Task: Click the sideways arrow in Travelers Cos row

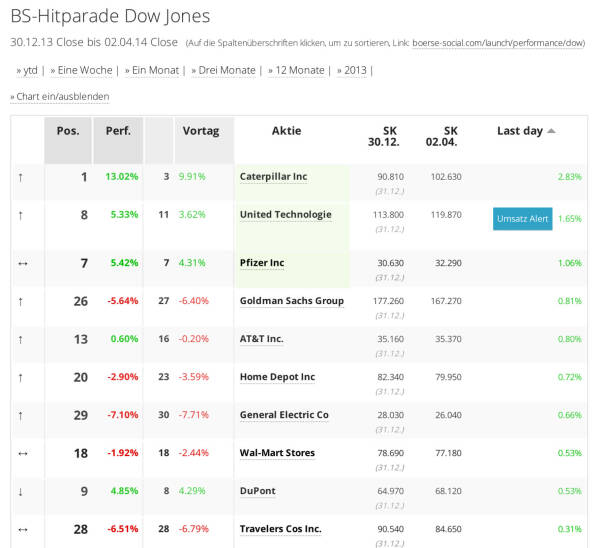Action: (x=20, y=529)
